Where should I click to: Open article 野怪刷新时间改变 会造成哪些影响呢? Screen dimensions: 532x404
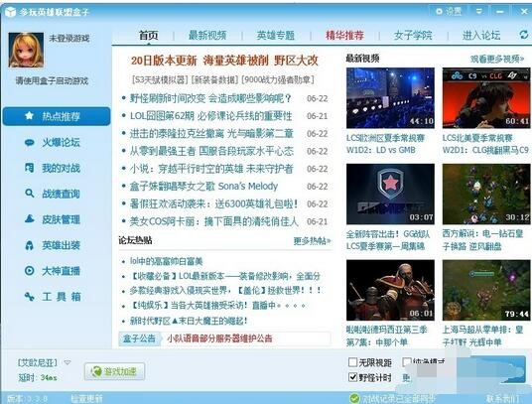click(210, 98)
